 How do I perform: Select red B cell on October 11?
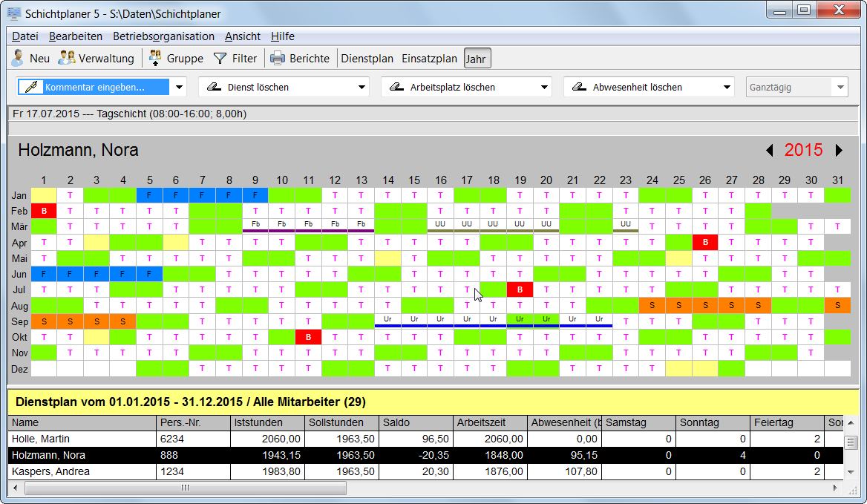(x=309, y=337)
